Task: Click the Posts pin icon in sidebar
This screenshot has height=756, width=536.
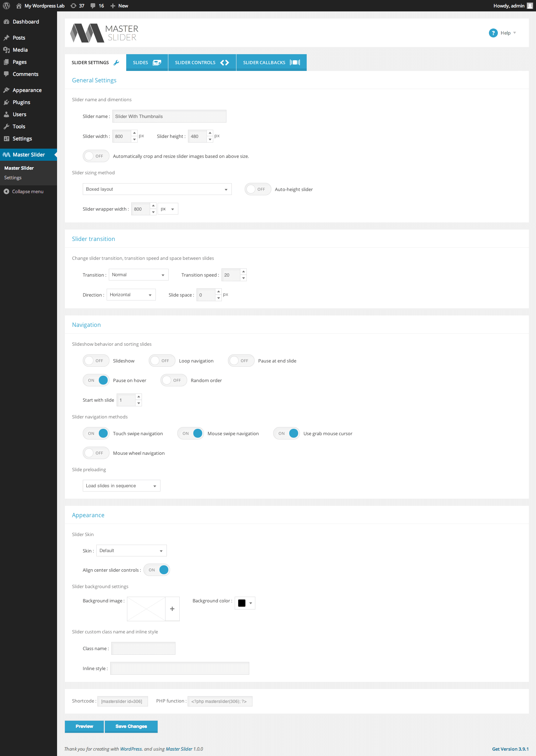Action: coord(6,38)
